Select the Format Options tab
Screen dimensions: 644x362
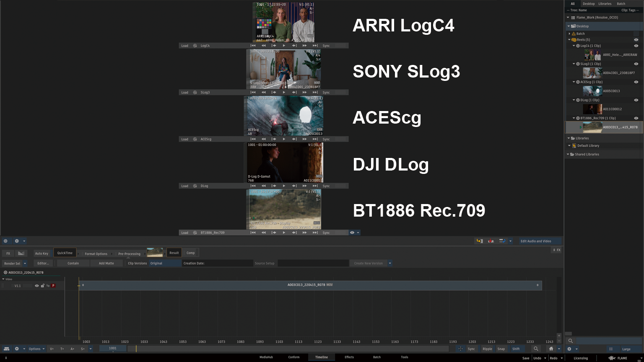coord(96,253)
